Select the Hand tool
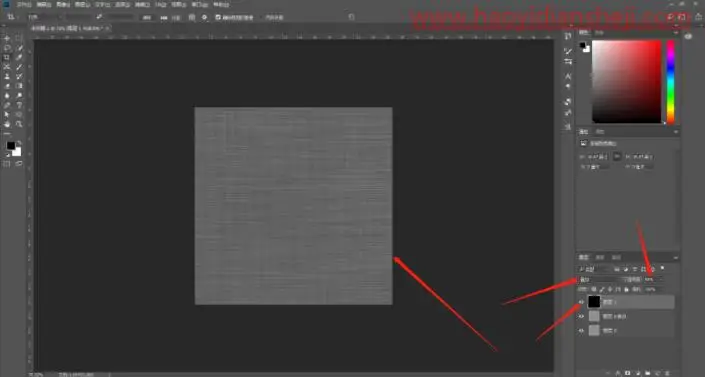Image resolution: width=705 pixels, height=377 pixels. [7, 124]
